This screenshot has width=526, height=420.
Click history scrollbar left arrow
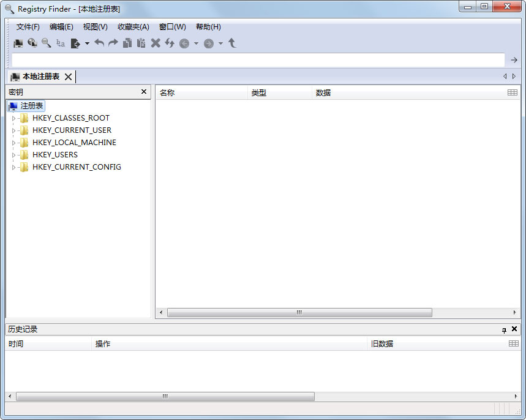pos(10,396)
